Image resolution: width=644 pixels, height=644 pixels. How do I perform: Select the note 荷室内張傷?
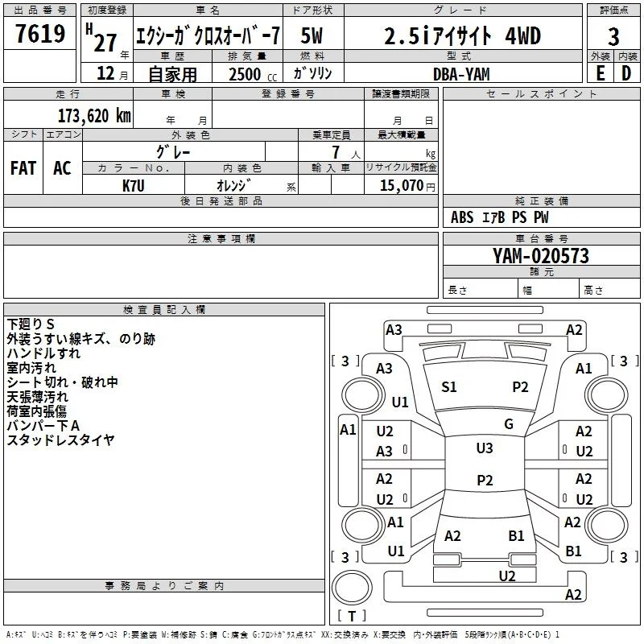pyautogui.click(x=36, y=411)
